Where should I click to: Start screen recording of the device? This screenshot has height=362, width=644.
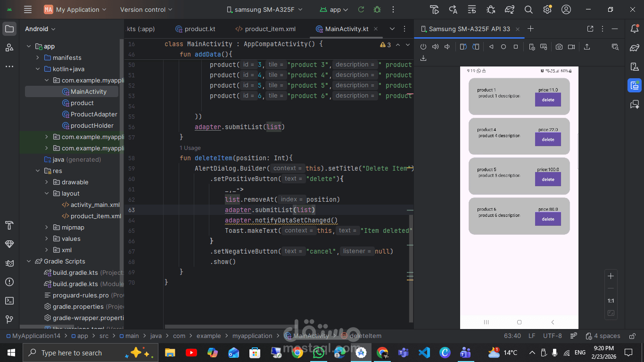tap(571, 47)
